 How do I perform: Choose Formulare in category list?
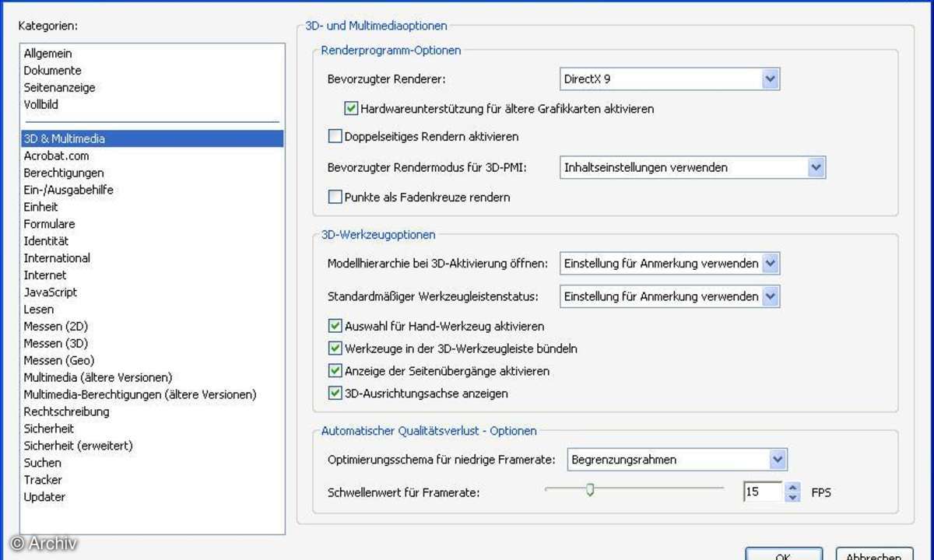tap(152, 224)
